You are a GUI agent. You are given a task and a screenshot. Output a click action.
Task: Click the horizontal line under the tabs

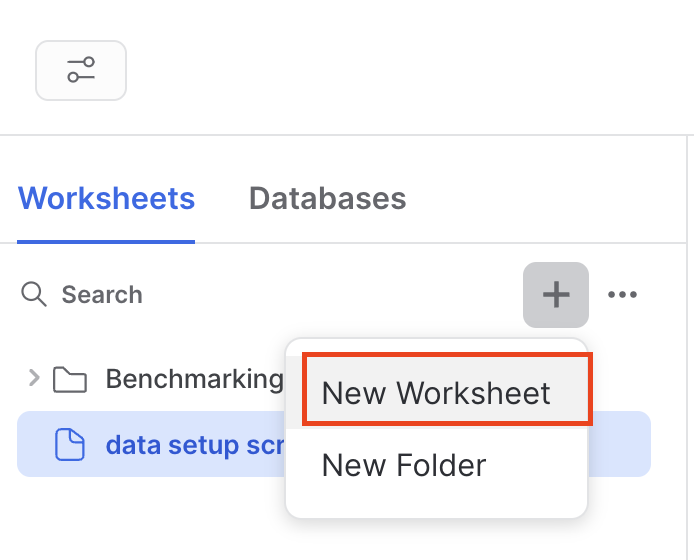click(450, 243)
